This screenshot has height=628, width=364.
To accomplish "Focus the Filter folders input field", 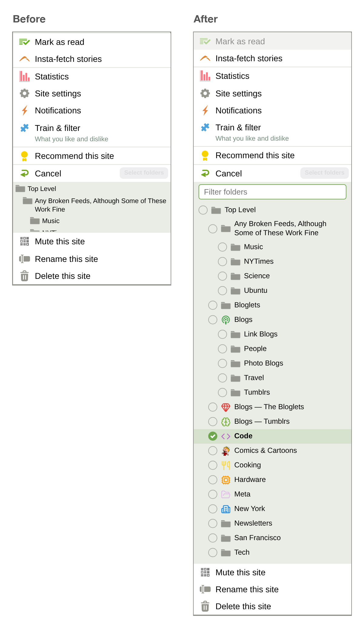I will pos(272,192).
